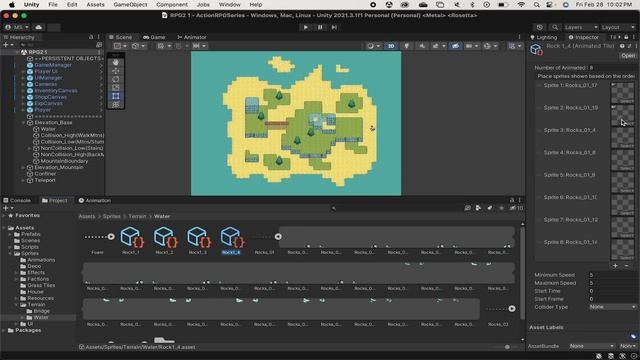Viewport: 640px width, 360px height.
Task: Select the Rect tool in Scene overlay
Action: (116, 96)
